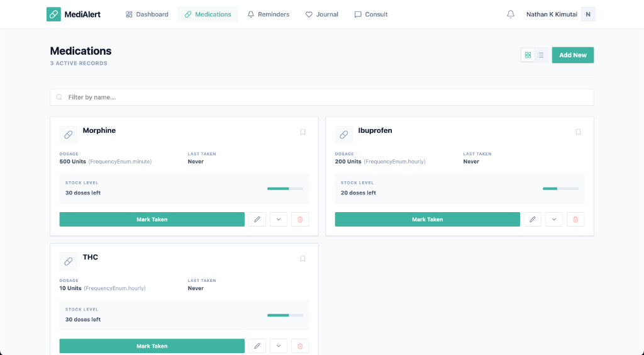Image resolution: width=644 pixels, height=355 pixels.
Task: Toggle bookmark on the THC card
Action: [303, 259]
